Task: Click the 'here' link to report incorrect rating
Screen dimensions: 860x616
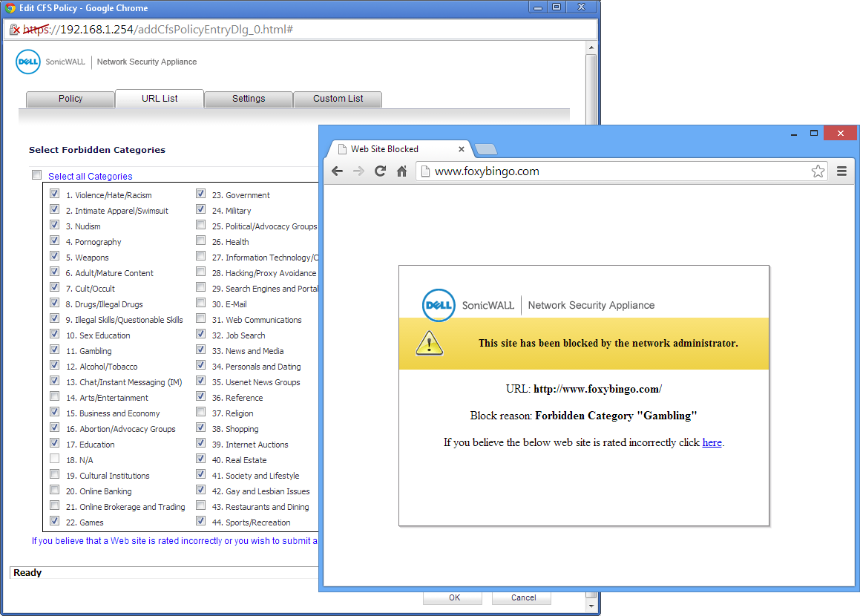Action: pyautogui.click(x=712, y=442)
